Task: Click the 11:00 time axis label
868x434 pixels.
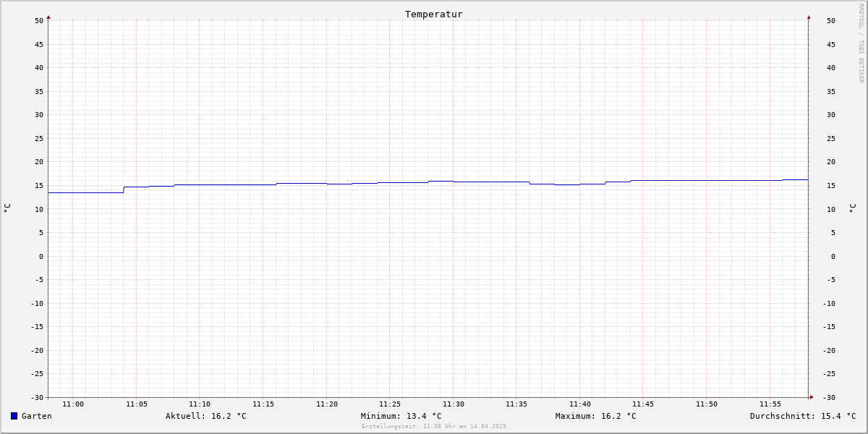Action: [73, 404]
